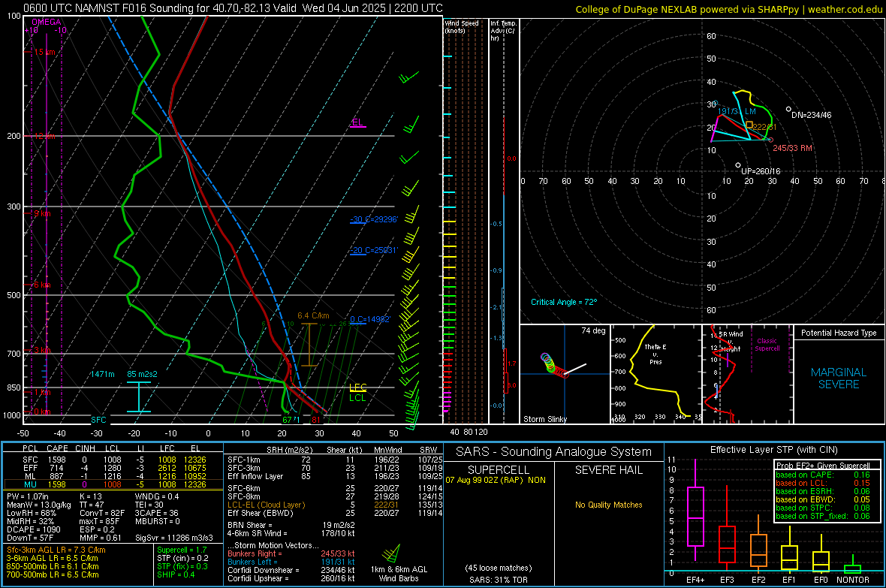
Task: Click the "SFC-1km" shear row label
Action: pyautogui.click(x=243, y=460)
